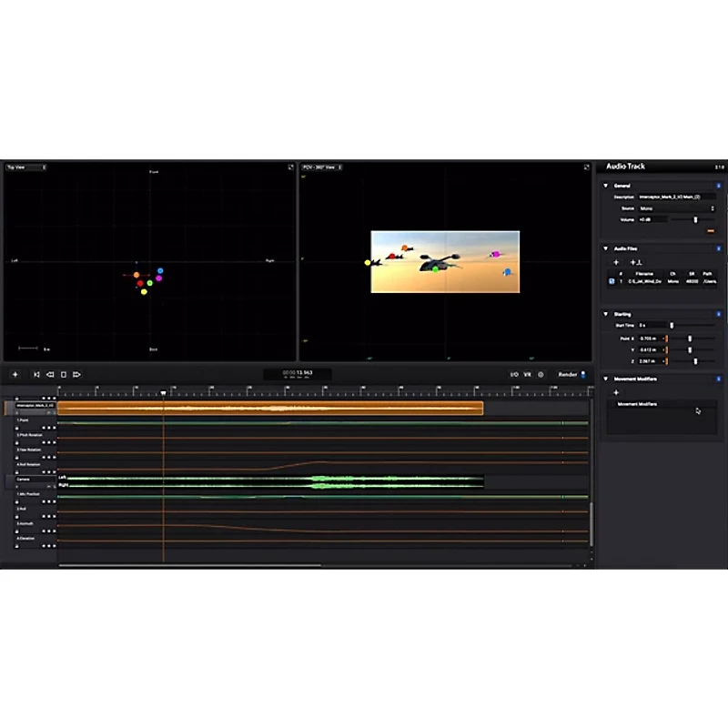This screenshot has height=728, width=728.
Task: Click the fullscreen icon on the POV view
Action: (x=587, y=168)
